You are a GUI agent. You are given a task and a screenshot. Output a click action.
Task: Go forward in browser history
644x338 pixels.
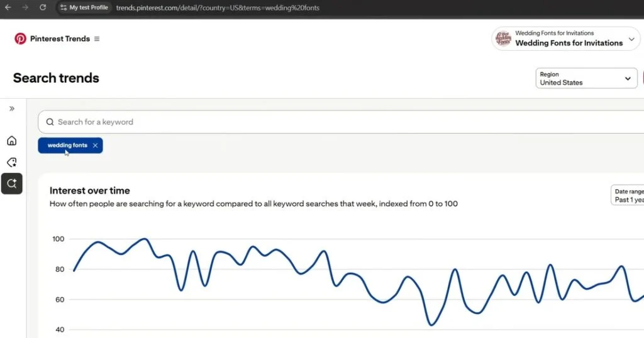coord(25,8)
